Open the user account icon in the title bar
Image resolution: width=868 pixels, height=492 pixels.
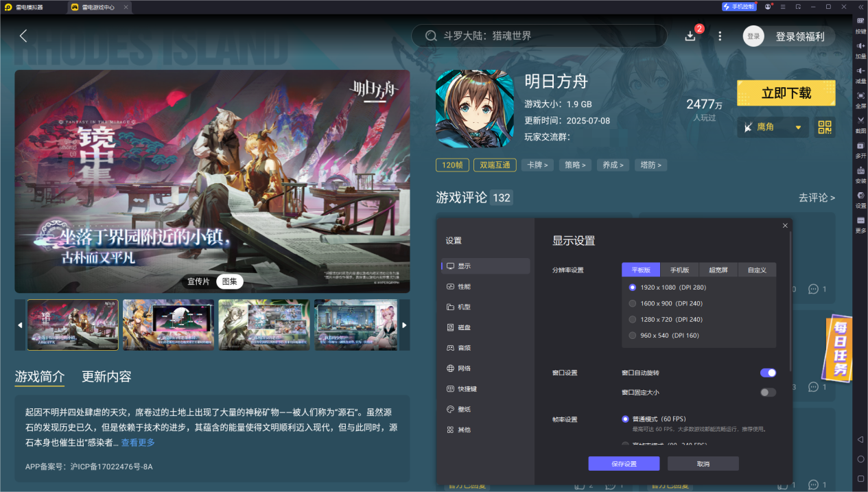coord(768,7)
